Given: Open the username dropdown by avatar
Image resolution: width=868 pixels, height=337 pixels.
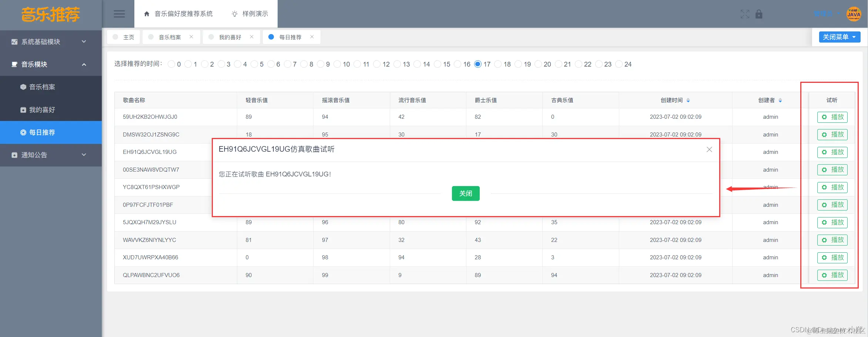Looking at the screenshot, I should tap(827, 14).
